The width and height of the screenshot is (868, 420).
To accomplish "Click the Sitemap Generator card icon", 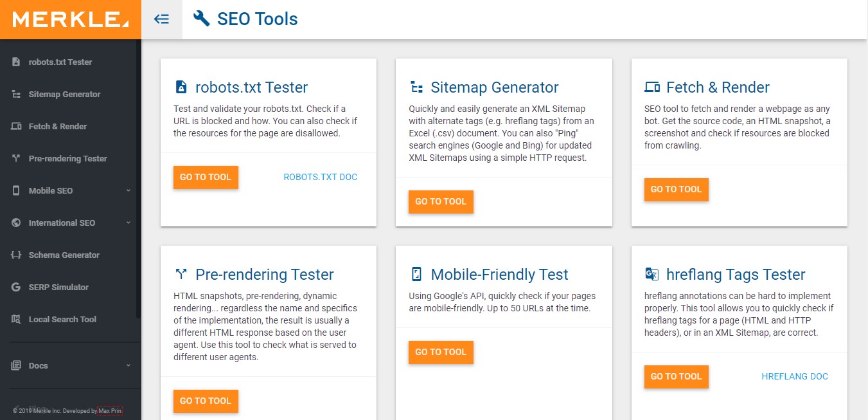I will click(x=416, y=87).
